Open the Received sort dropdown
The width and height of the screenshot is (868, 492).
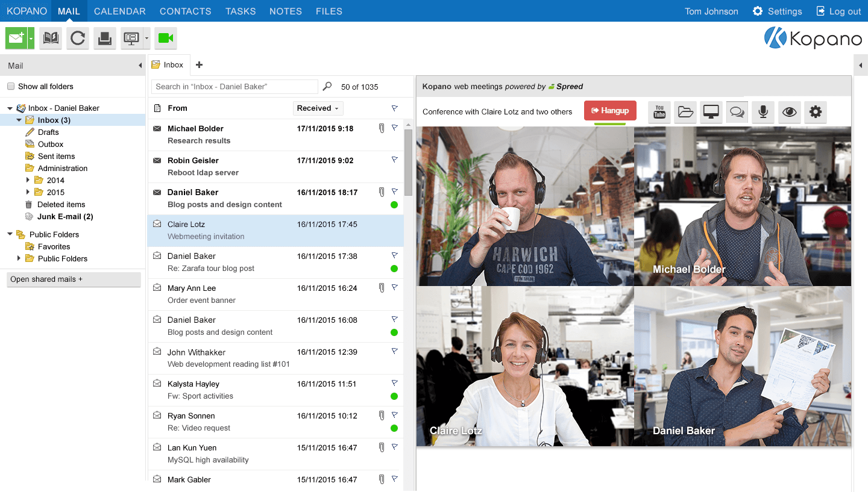click(318, 108)
